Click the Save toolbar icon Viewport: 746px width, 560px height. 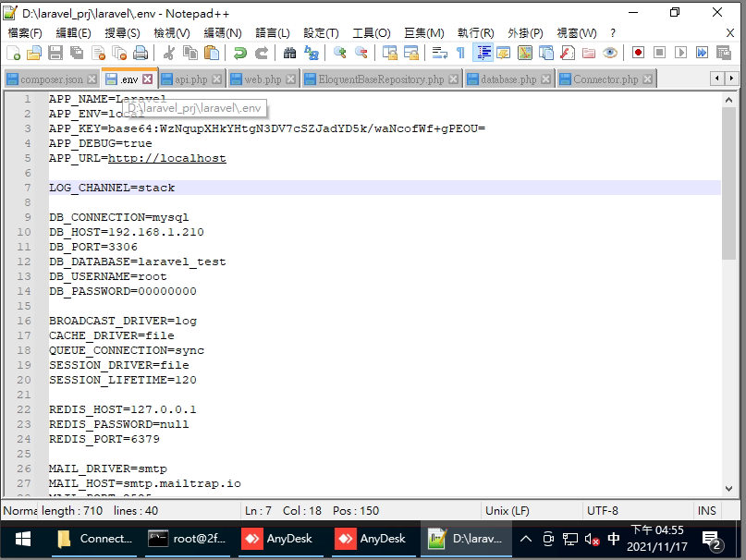55,53
